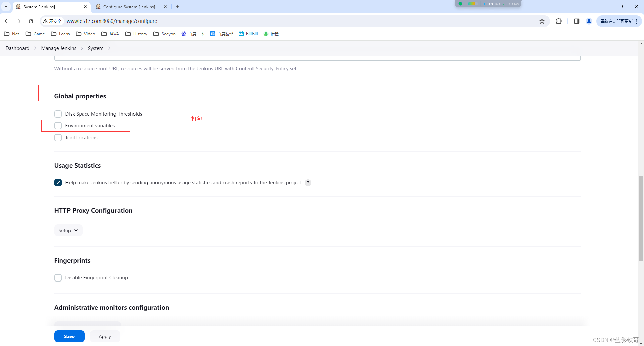Click the browser back arrow
The width and height of the screenshot is (644, 346).
point(7,21)
